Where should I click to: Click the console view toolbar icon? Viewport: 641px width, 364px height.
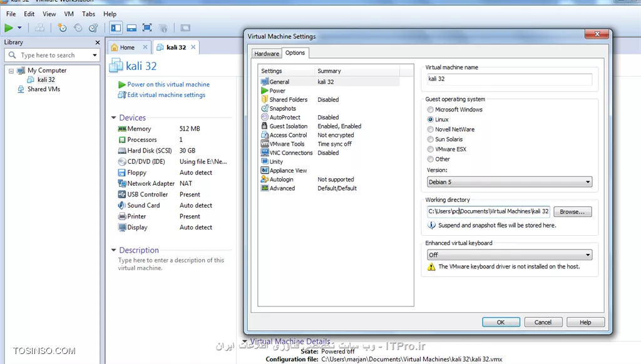pos(185,28)
